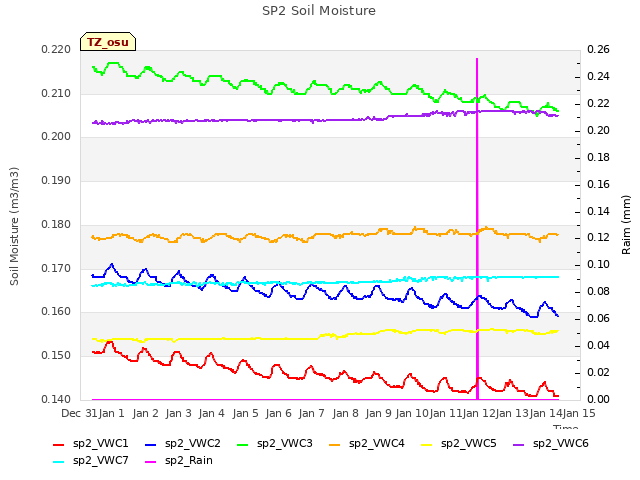Click the TZ_osu annotation label

pyautogui.click(x=108, y=42)
